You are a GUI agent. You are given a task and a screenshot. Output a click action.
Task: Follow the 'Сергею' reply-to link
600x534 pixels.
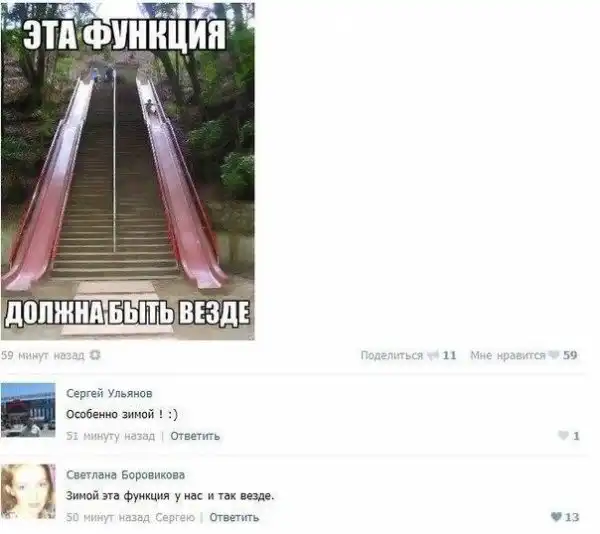175,518
